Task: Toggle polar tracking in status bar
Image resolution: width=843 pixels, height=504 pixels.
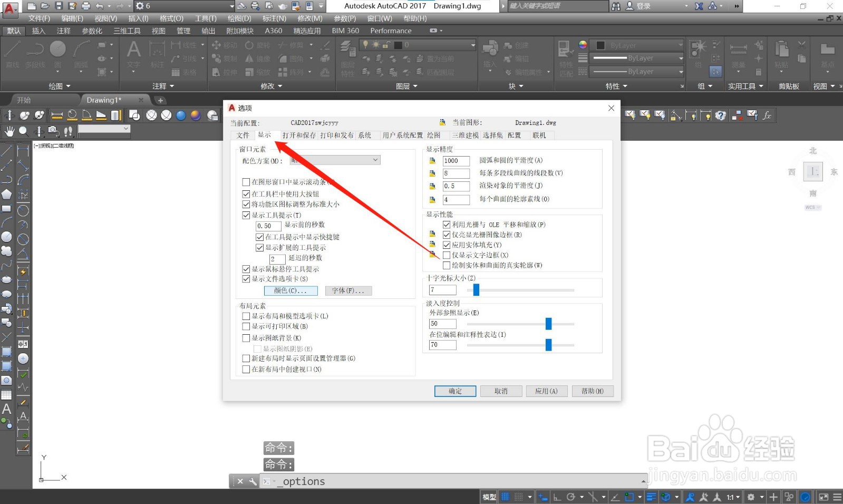Action: pyautogui.click(x=571, y=497)
